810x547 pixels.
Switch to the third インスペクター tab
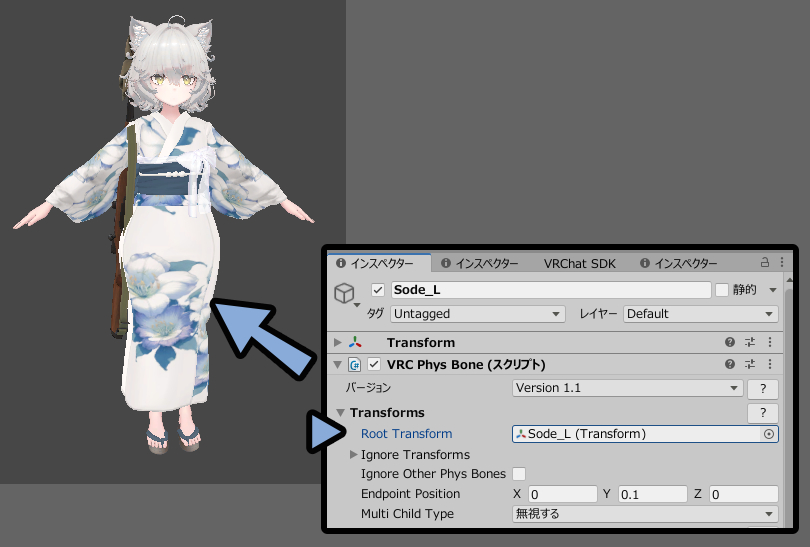pos(679,263)
